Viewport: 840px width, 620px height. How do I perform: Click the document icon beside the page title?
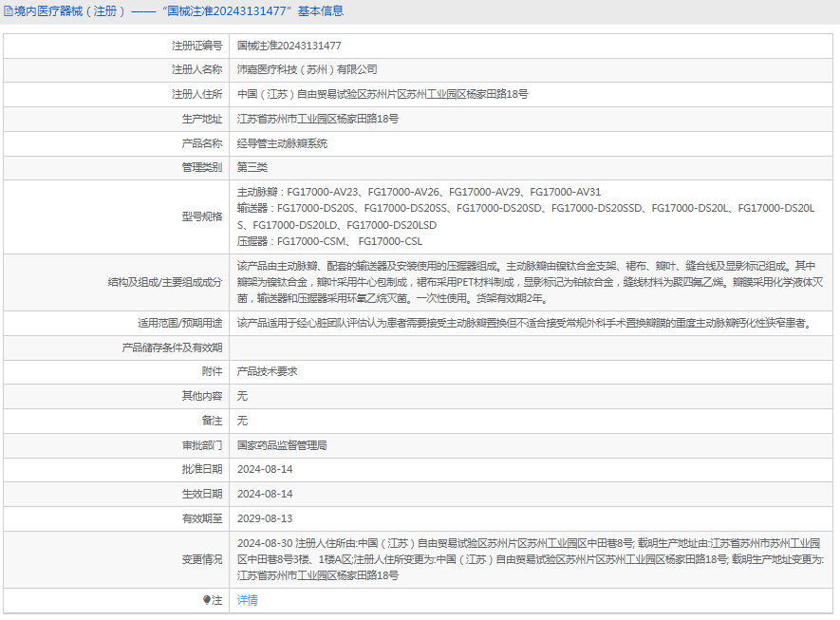click(8, 11)
